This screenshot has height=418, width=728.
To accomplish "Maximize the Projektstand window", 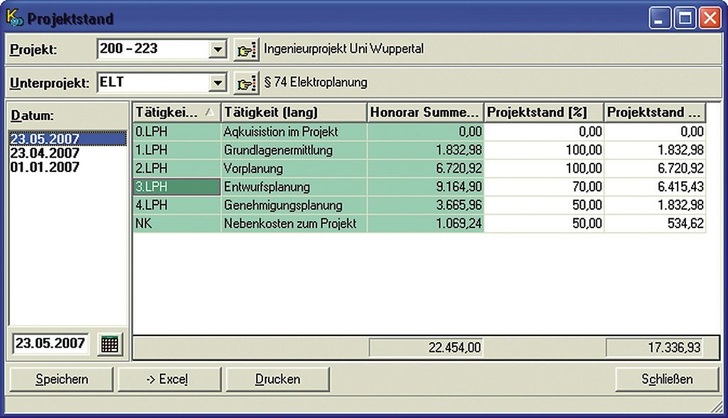I will pos(683,18).
